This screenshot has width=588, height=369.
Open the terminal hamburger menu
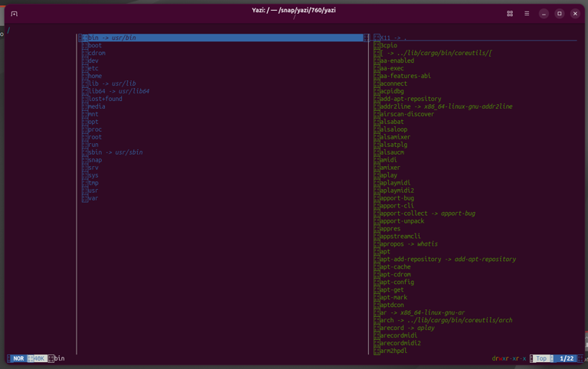point(527,13)
